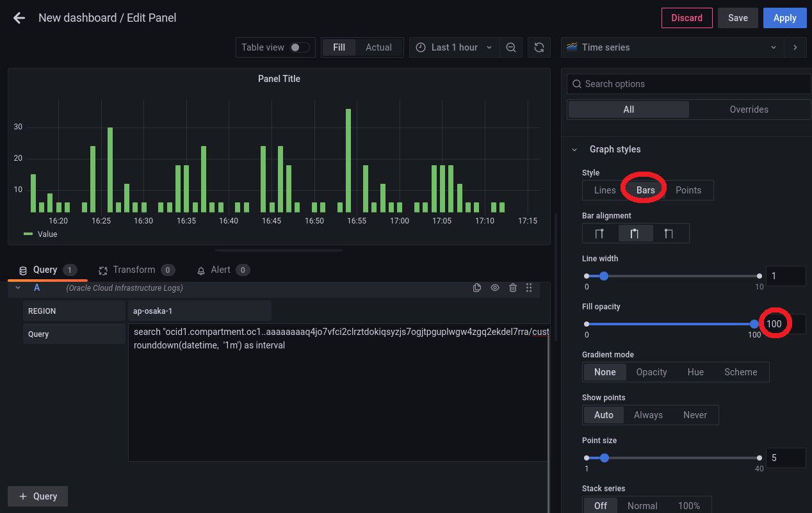Toggle query A visibility eye icon
Viewport: 812px width, 513px height.
pyautogui.click(x=495, y=288)
